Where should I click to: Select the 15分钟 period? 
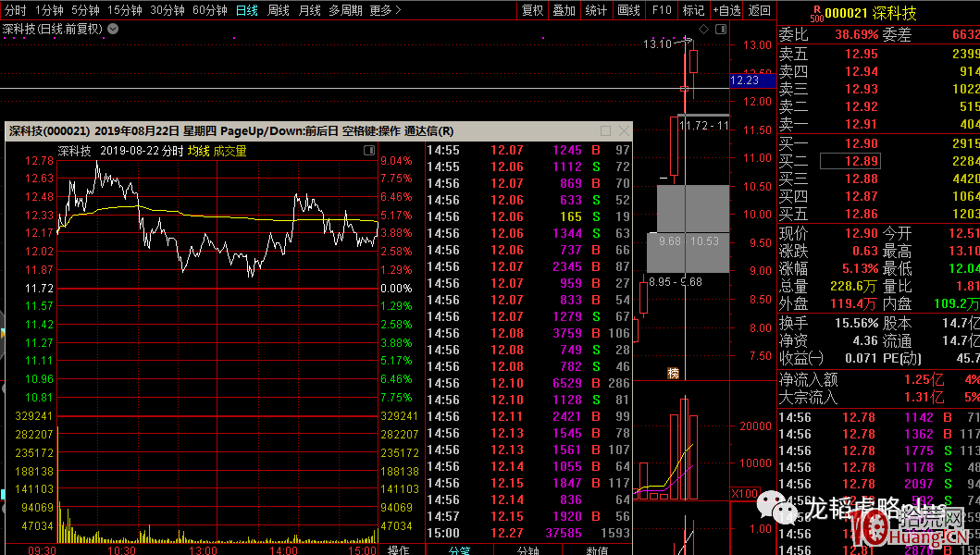[x=124, y=10]
